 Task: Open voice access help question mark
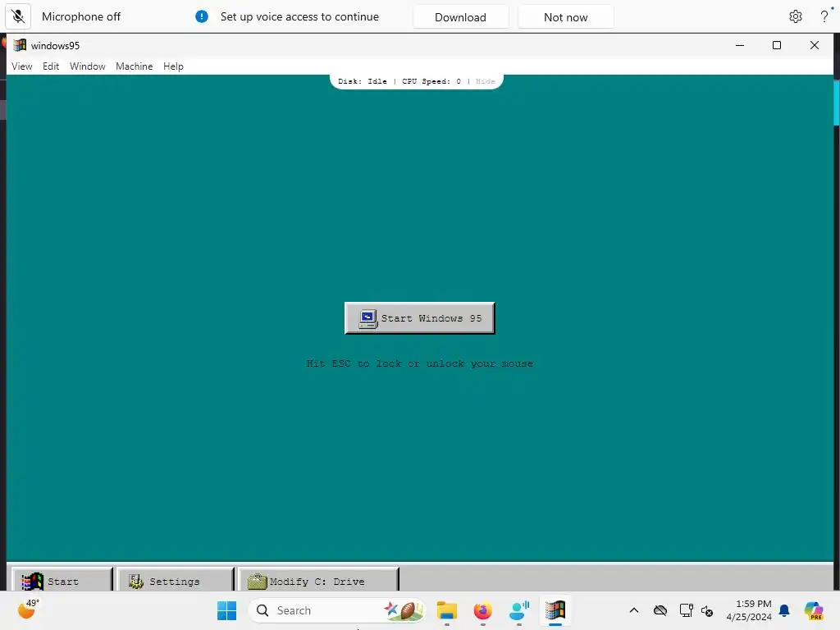tap(824, 16)
